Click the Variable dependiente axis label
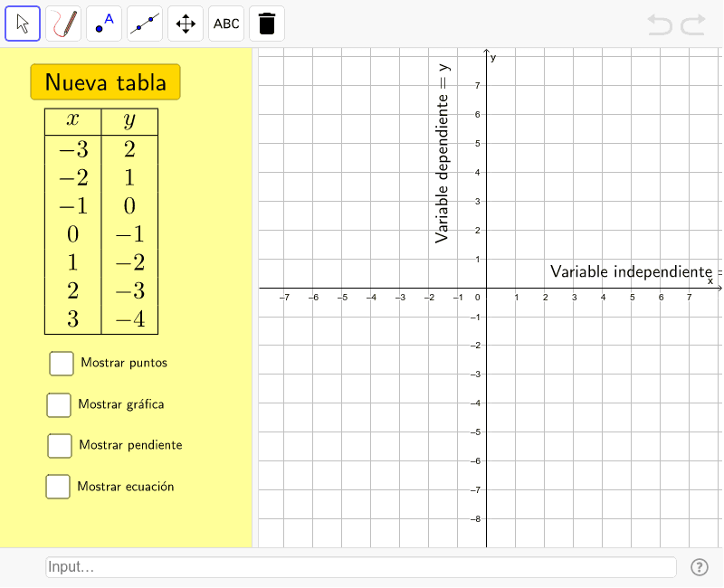This screenshot has height=588, width=724. [443, 153]
